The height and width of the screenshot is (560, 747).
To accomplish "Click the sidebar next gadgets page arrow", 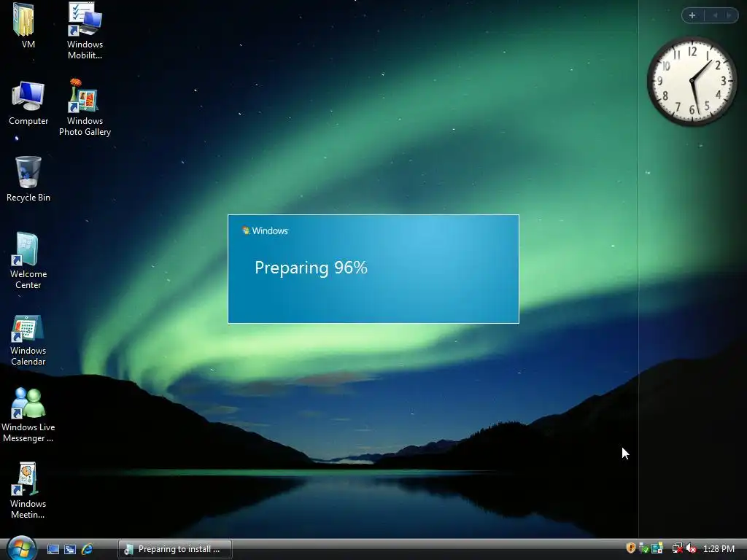I will click(x=729, y=15).
